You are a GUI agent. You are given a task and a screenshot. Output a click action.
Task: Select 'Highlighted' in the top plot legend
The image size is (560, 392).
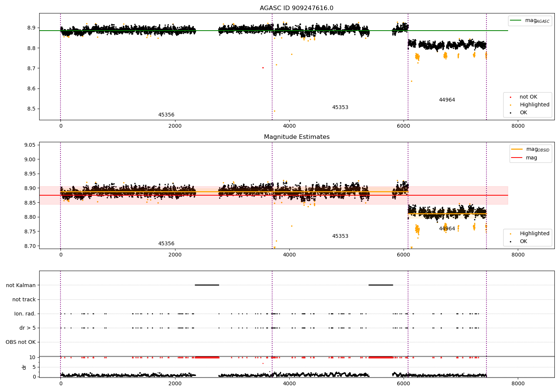(x=535, y=105)
